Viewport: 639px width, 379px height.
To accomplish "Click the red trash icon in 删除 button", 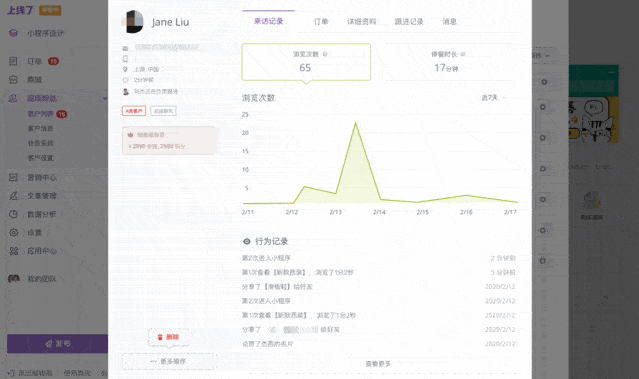I will (160, 337).
